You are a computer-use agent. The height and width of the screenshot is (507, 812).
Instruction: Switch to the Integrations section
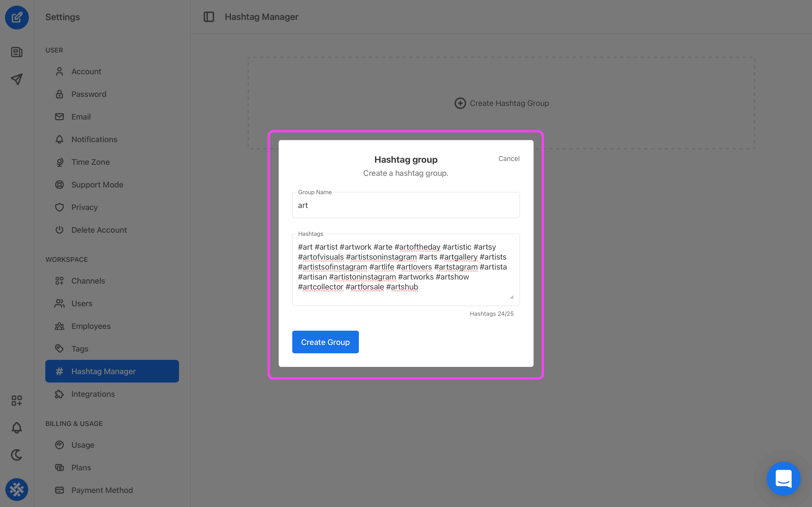point(93,394)
